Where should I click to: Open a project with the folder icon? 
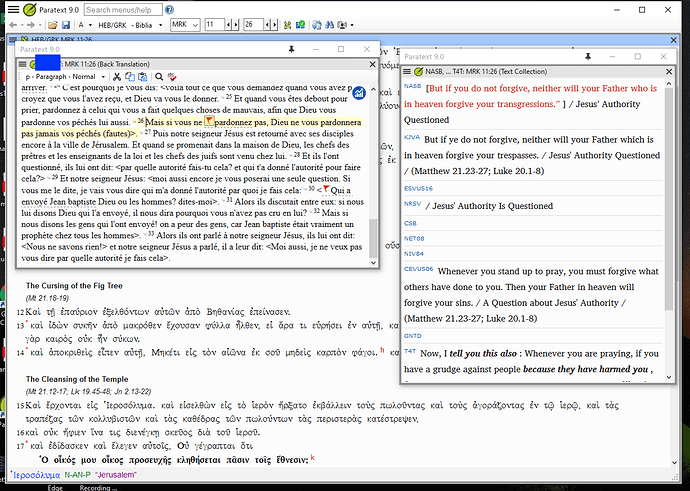tap(52, 25)
